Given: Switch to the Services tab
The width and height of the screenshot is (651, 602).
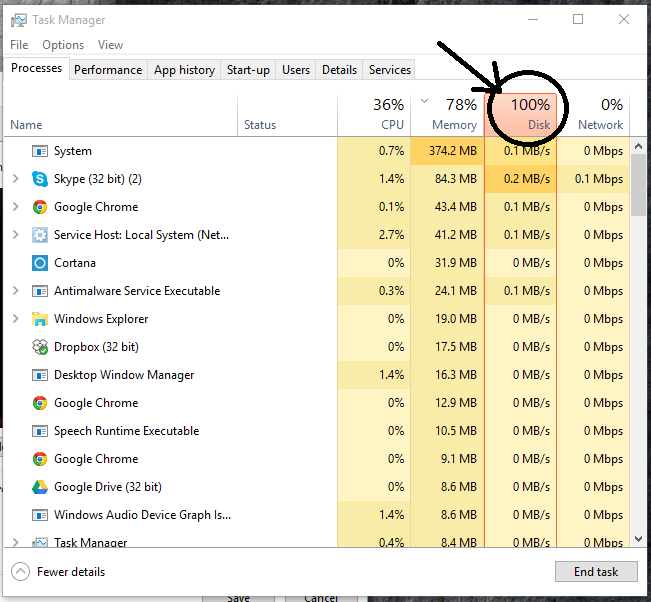Looking at the screenshot, I should click(389, 70).
